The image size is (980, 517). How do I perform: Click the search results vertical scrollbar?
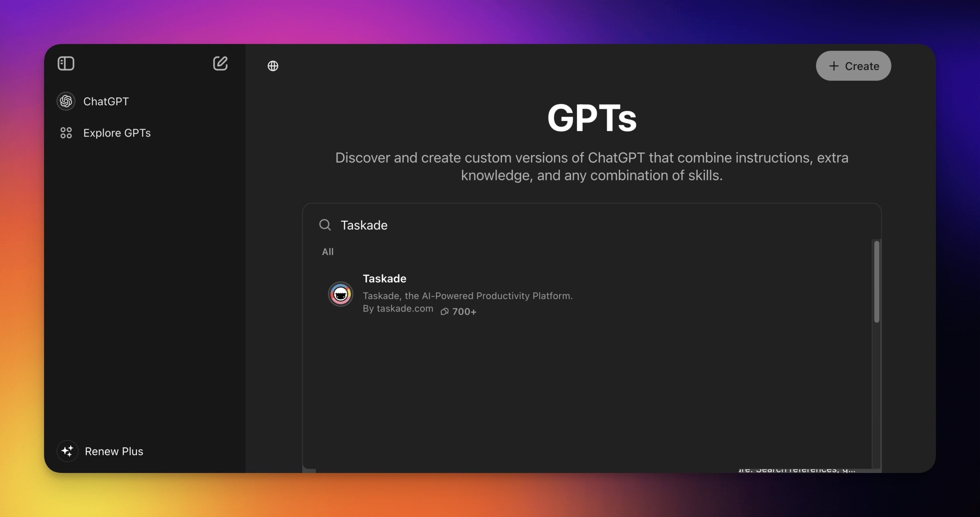tap(877, 282)
